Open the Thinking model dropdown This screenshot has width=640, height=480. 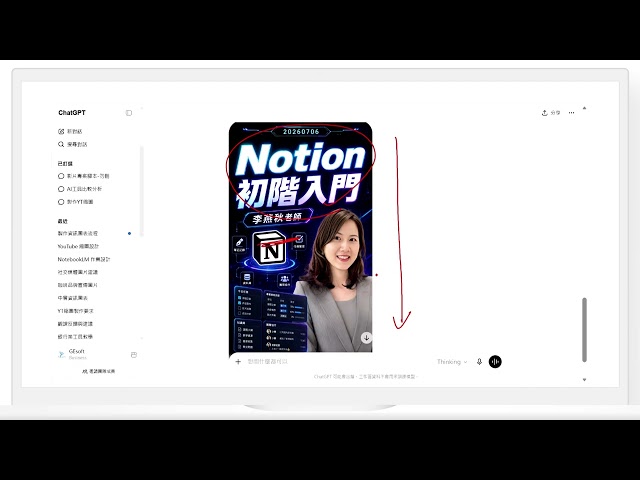coord(452,362)
